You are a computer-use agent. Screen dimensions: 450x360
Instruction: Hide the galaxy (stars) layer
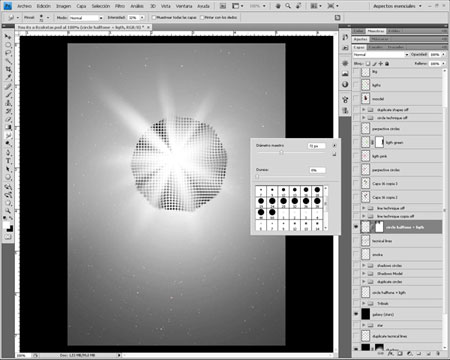coord(356,314)
